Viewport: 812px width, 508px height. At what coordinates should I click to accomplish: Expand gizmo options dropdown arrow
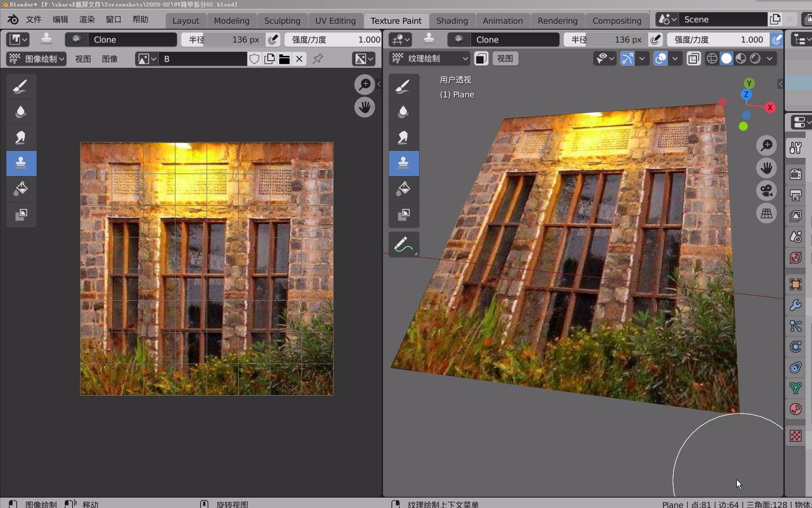click(641, 59)
